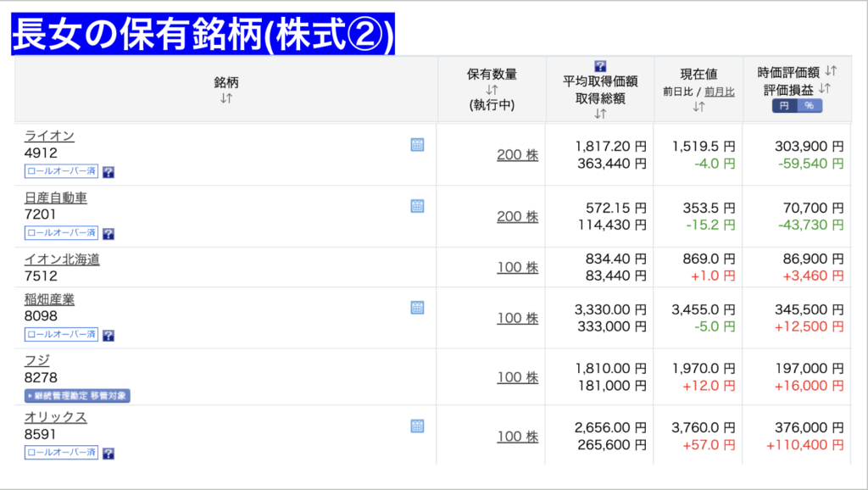Image resolution: width=868 pixels, height=490 pixels.
Task: Click help icon beside ライオン ロールオーバー済 badge
Action: coord(108,172)
